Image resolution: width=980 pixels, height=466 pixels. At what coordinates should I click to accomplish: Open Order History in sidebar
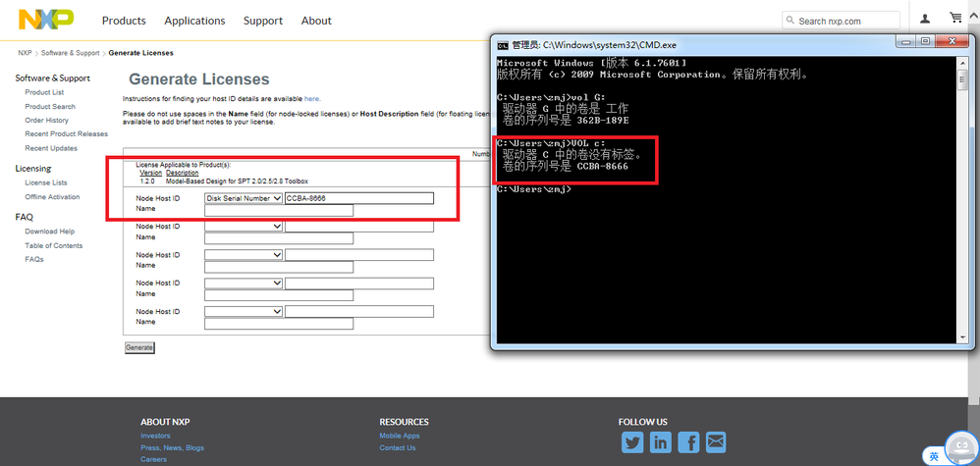pyautogui.click(x=47, y=121)
